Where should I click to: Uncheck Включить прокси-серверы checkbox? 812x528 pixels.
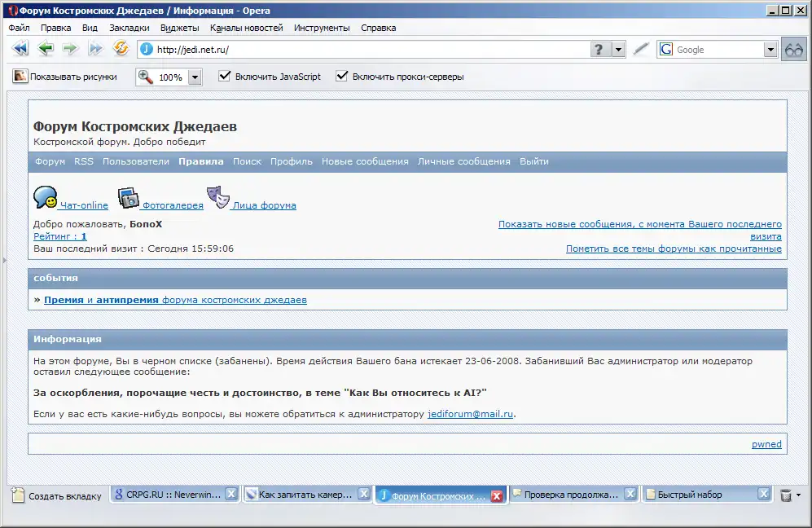(x=342, y=77)
